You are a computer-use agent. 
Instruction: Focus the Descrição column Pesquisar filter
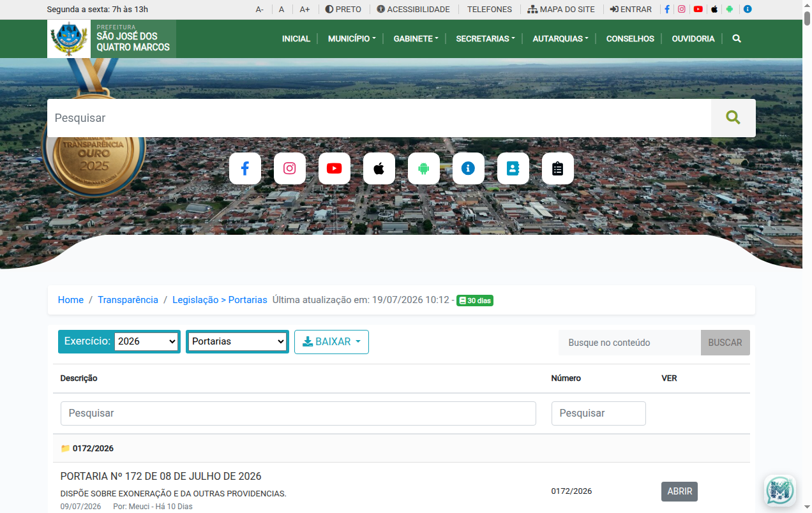coord(298,413)
